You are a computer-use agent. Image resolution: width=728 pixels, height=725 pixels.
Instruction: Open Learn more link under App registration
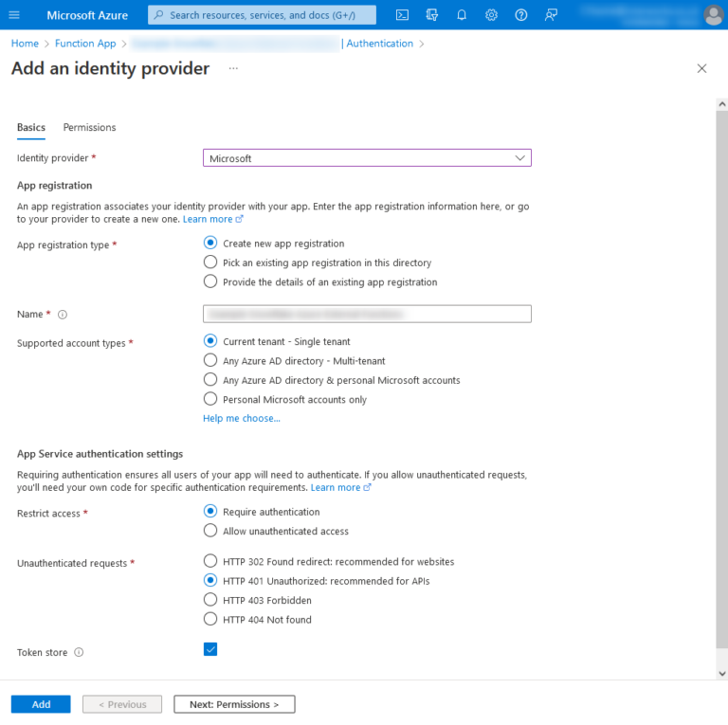pyautogui.click(x=212, y=219)
